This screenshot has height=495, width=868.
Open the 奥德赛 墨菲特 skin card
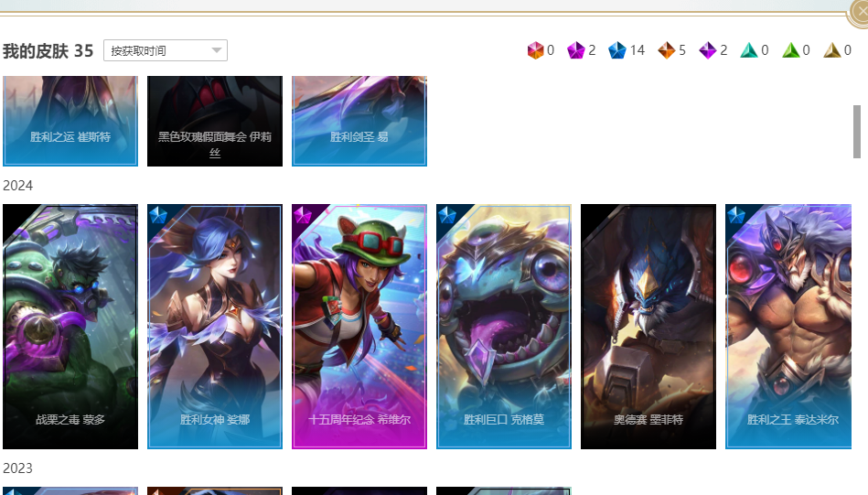[648, 327]
